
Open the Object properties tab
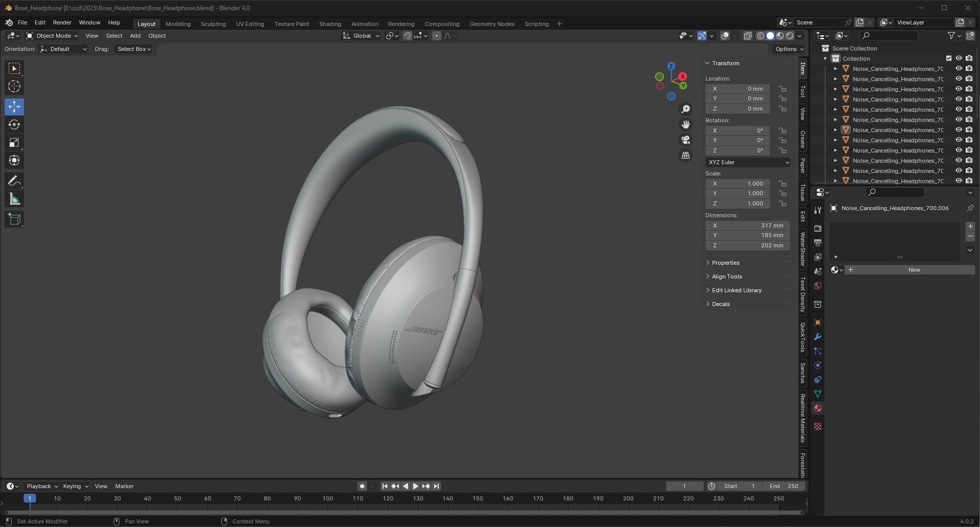[818, 322]
